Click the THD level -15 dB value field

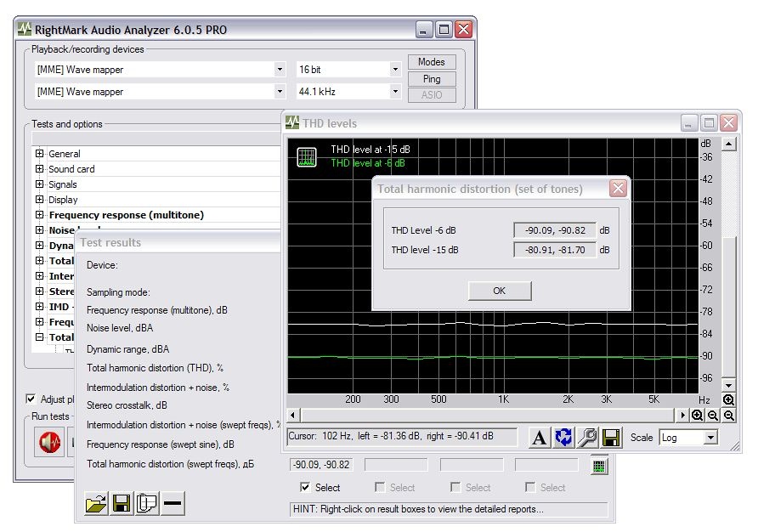(555, 250)
